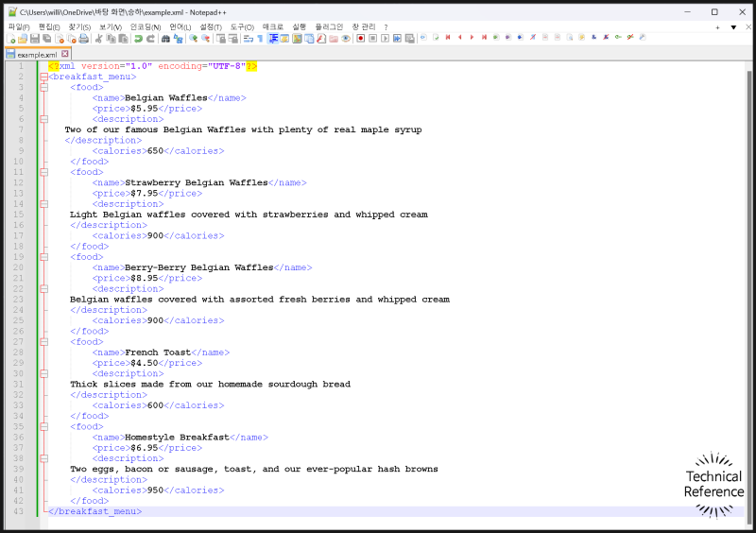The width and height of the screenshot is (756, 533).
Task: Open Find with the binoculars icon
Action: 165,39
